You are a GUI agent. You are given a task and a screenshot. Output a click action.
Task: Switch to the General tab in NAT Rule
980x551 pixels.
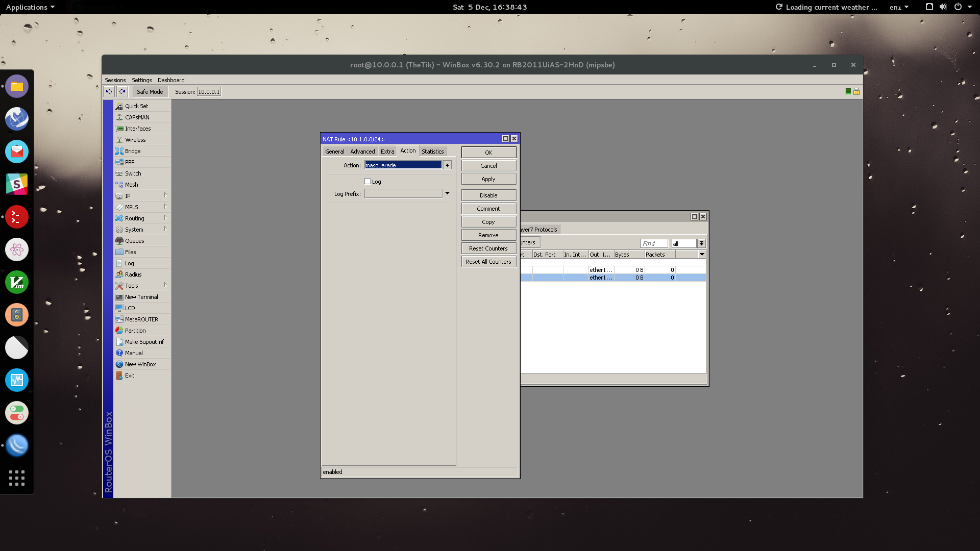click(334, 151)
